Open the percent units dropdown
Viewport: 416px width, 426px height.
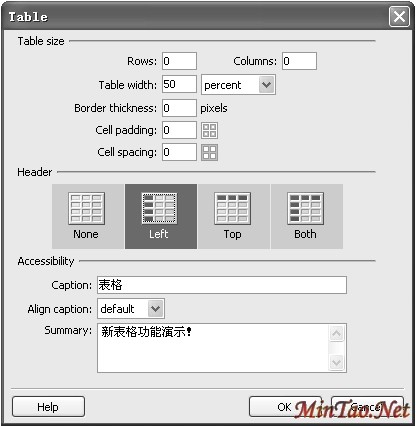pyautogui.click(x=238, y=85)
